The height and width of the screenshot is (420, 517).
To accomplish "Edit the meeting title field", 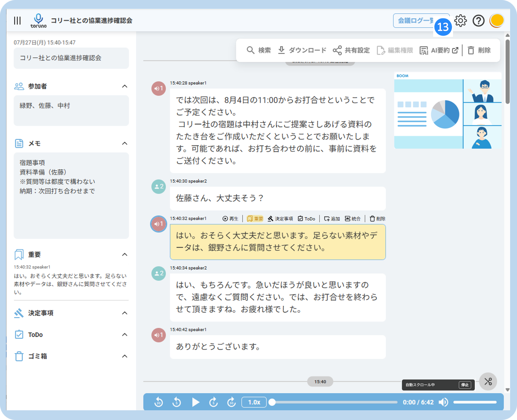I will (x=71, y=58).
